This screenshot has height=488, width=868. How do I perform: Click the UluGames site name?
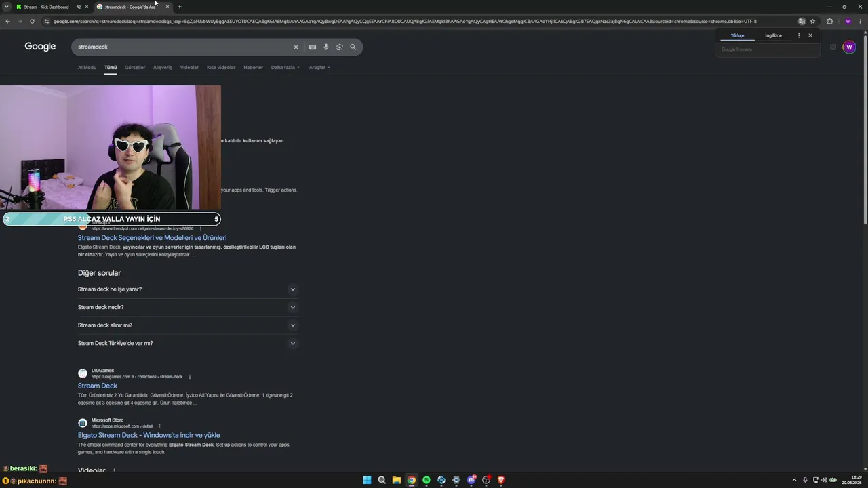click(x=102, y=371)
